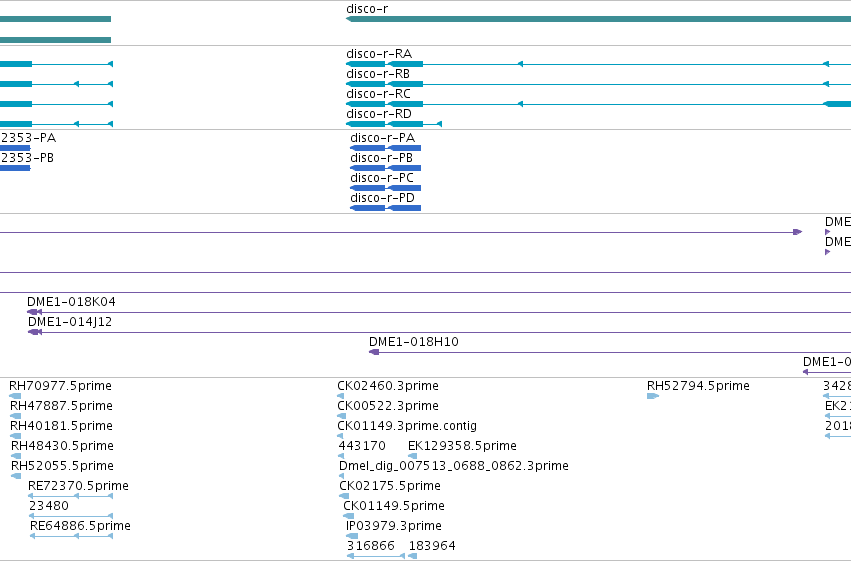This screenshot has height=561, width=851.
Task: Click DME1-018H10 arrowhead end marker
Action: click(374, 352)
